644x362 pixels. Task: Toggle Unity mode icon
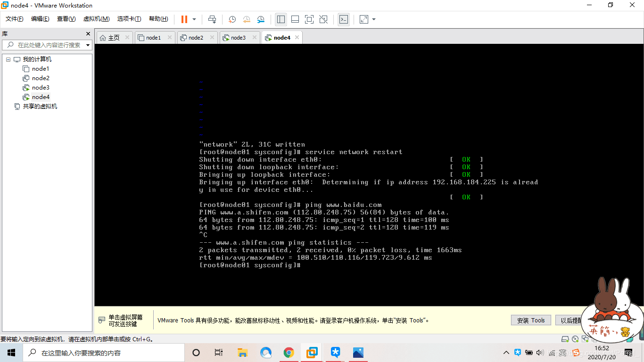point(323,19)
